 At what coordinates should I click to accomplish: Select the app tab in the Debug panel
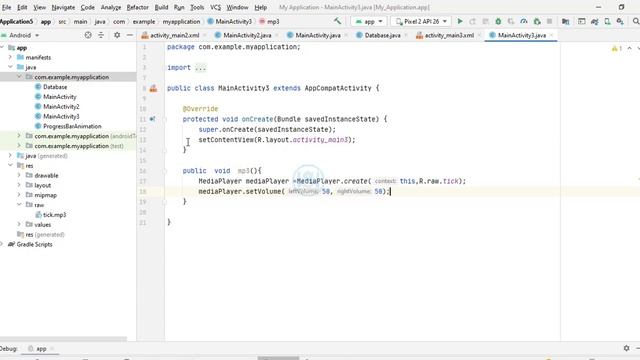pyautogui.click(x=41, y=349)
